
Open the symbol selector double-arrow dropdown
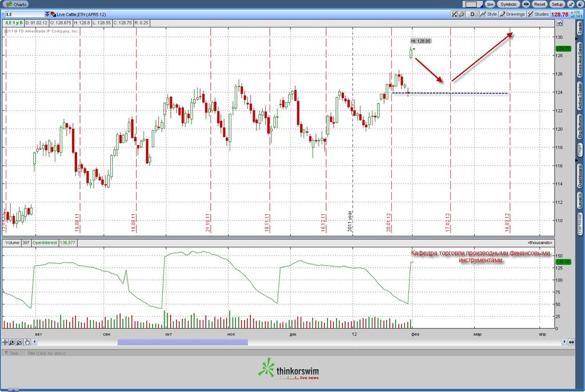click(x=47, y=14)
